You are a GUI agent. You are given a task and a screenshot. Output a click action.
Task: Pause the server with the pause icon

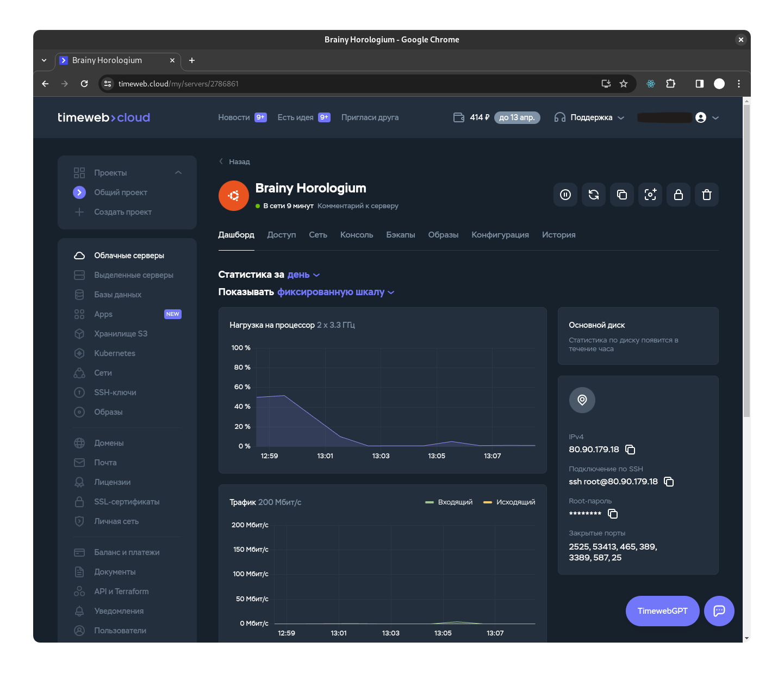click(x=565, y=195)
